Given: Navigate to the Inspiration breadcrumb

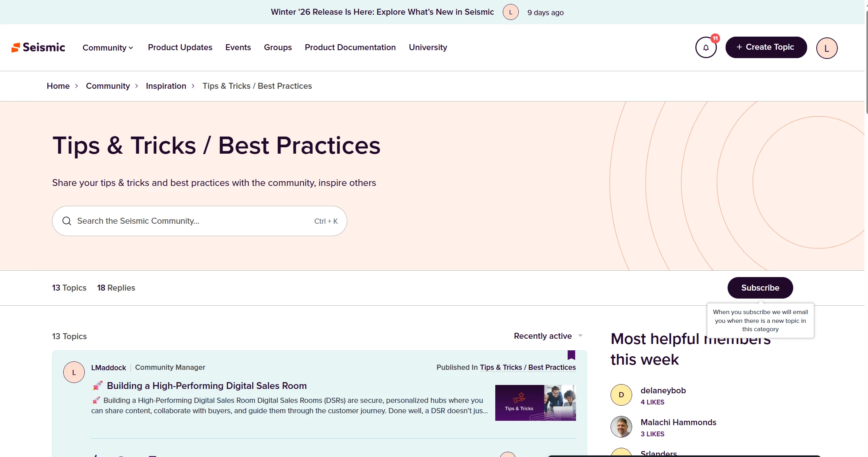Looking at the screenshot, I should pos(166,86).
